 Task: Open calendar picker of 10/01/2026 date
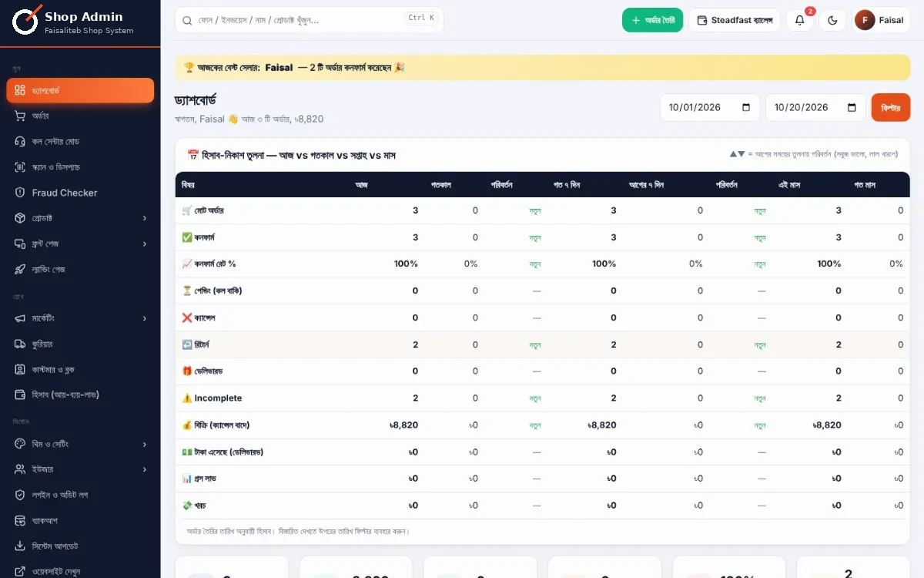[746, 107]
